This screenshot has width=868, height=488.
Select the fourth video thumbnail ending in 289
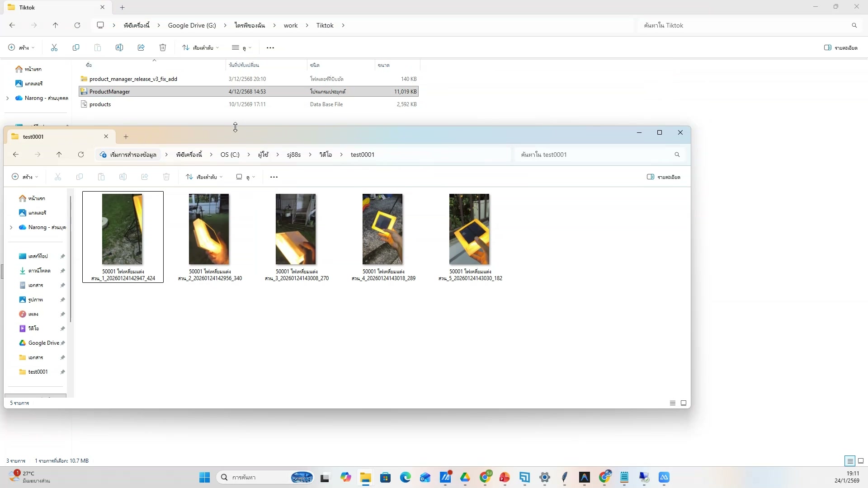pos(382,230)
